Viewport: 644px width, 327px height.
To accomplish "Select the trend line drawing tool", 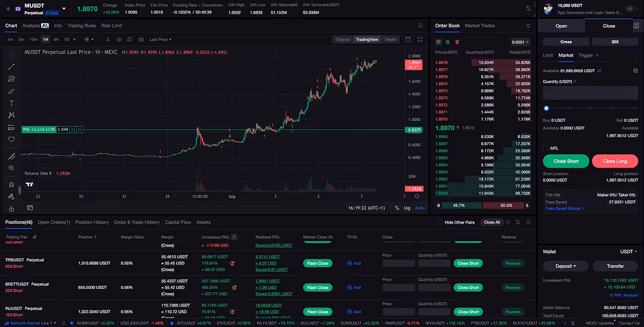I will tap(11, 66).
